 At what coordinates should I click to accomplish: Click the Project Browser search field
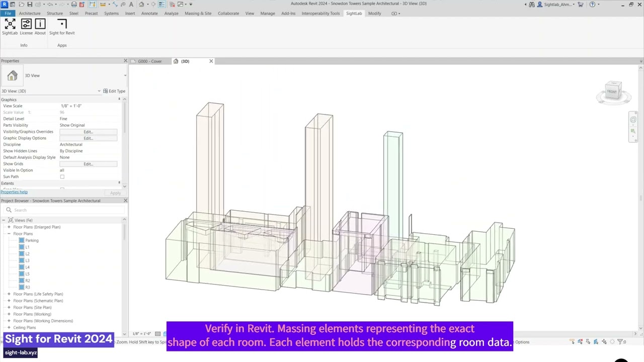[63, 210]
